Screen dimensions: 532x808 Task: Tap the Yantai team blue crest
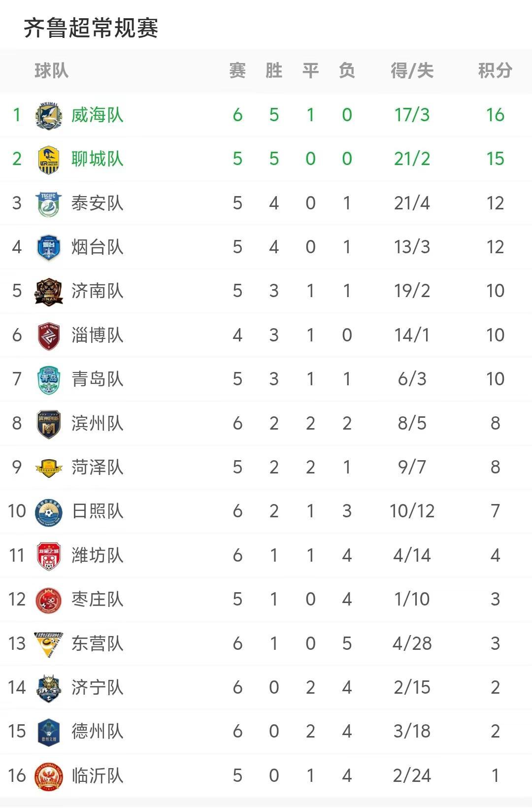click(x=49, y=248)
